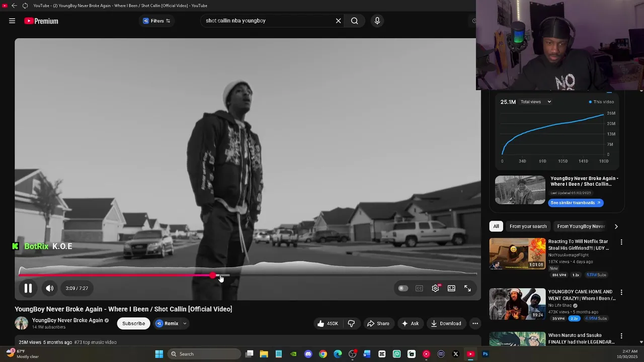644x362 pixels.
Task: Open 'YOUNGBOY CAME HOME AND WENT CRAZY' thumbnail
Action: tap(517, 304)
